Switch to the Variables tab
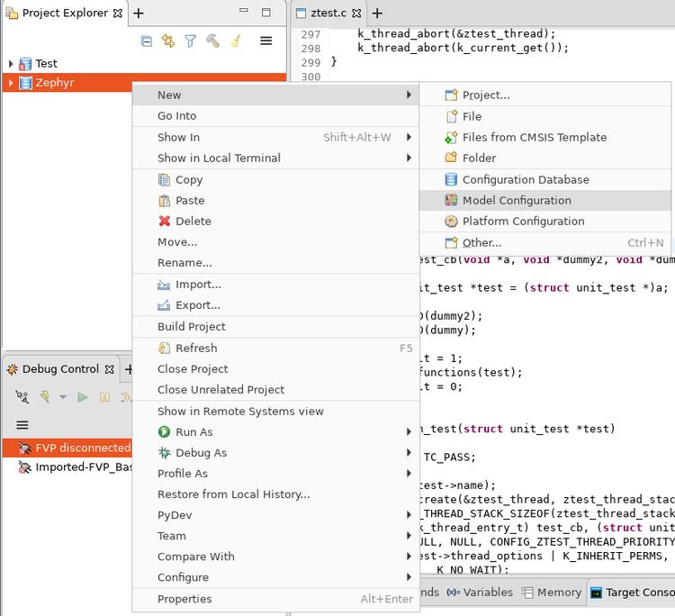 pyautogui.click(x=480, y=593)
